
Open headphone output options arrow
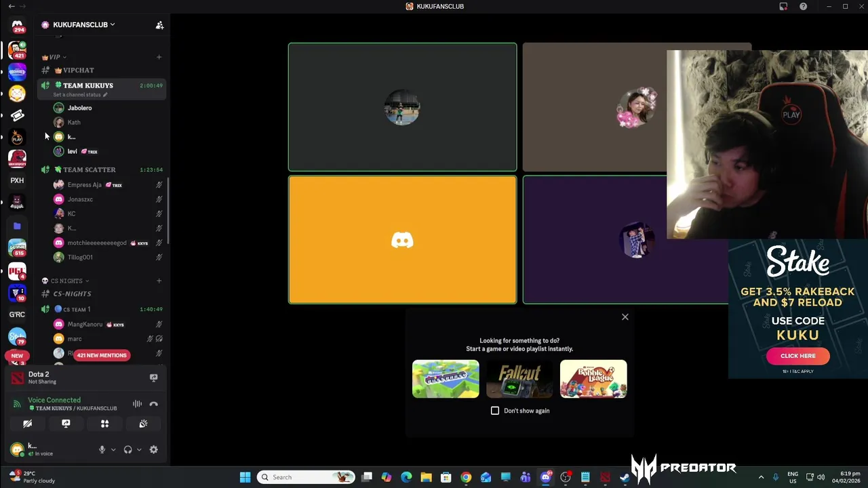(x=139, y=449)
